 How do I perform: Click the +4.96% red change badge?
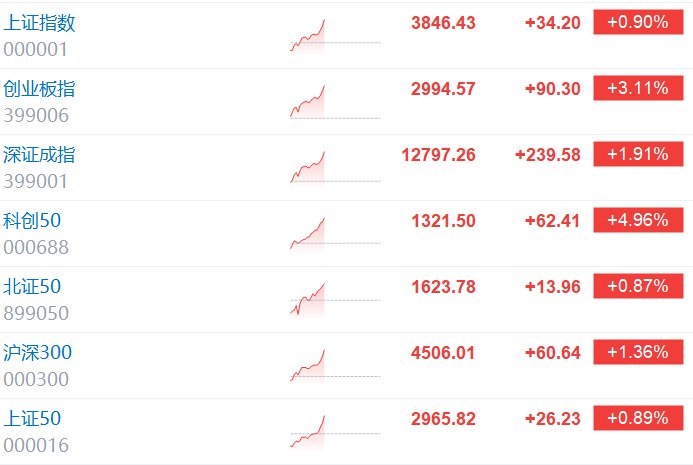(x=638, y=220)
